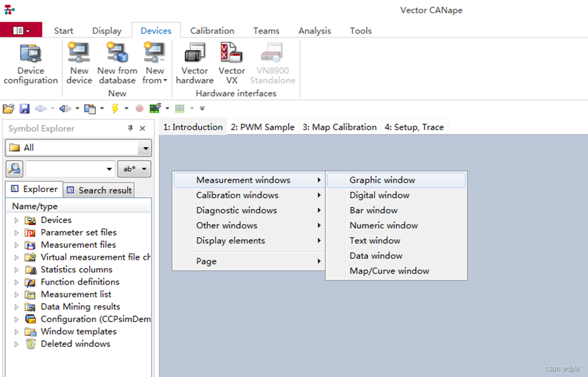Open the Calibration ribbon tab
This screenshot has width=588, height=377.
[x=212, y=31]
